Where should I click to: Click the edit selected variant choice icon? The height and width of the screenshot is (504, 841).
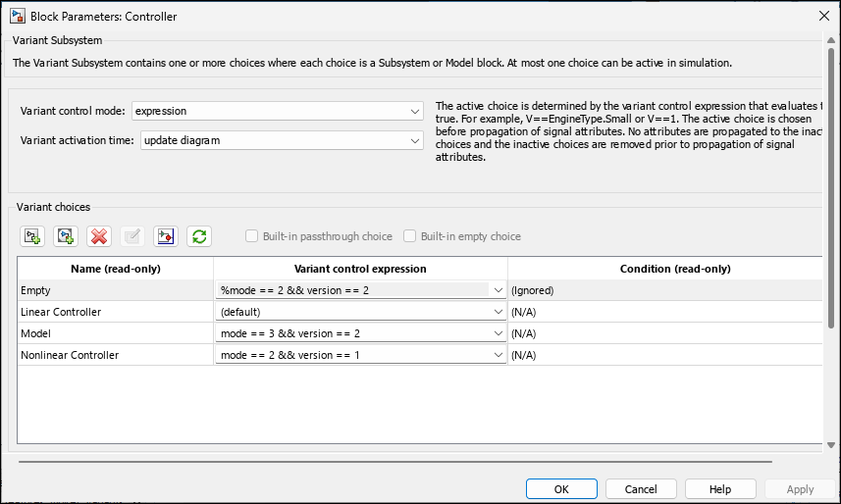132,236
